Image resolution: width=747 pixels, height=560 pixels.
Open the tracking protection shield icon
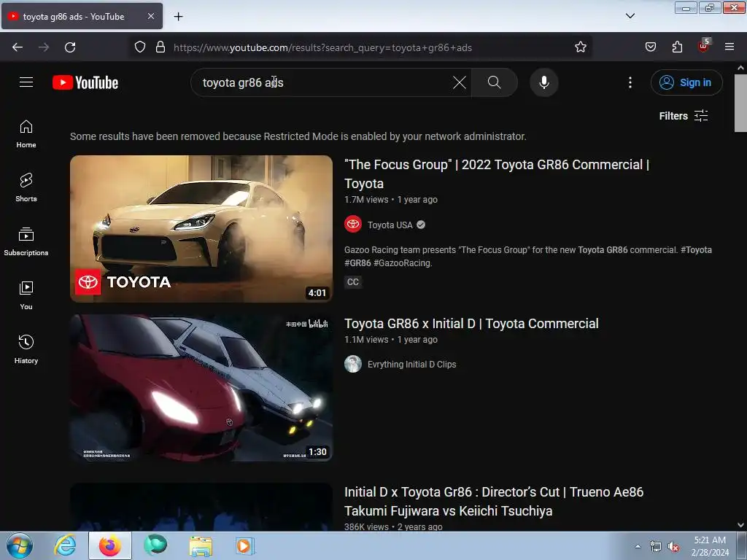(140, 47)
